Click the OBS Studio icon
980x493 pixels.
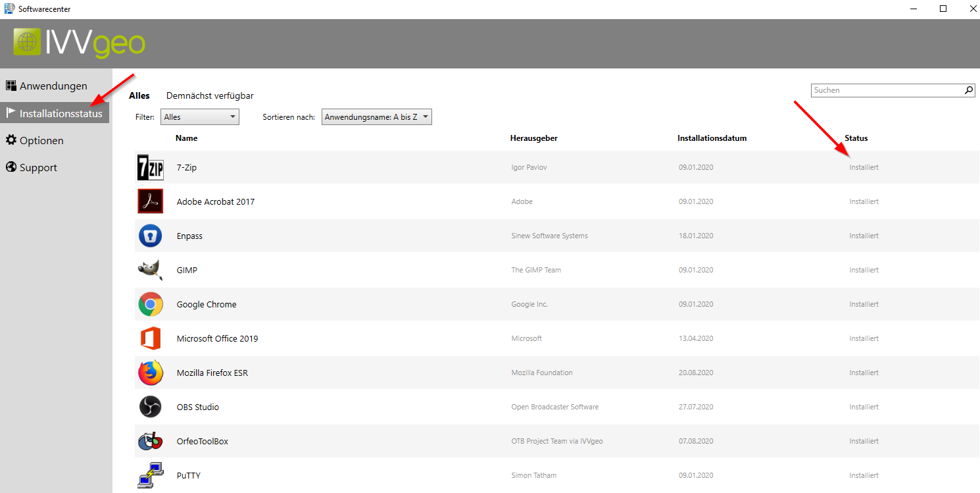click(x=150, y=407)
